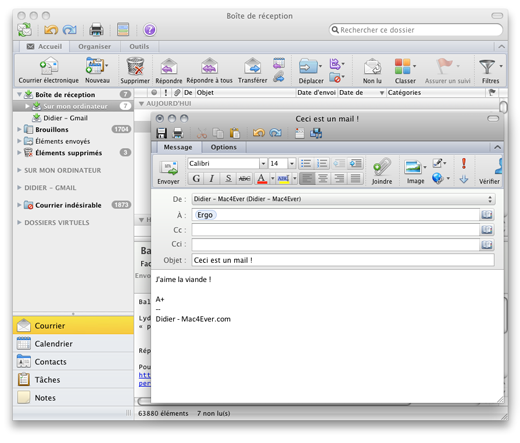Align text right in message
Screen dimensions: 520x443
pyautogui.click(x=339, y=179)
